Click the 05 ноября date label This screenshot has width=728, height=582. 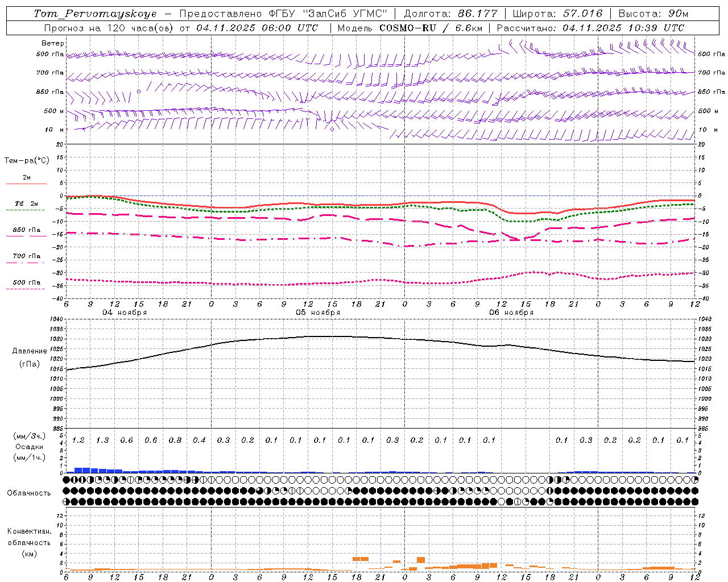(x=318, y=313)
